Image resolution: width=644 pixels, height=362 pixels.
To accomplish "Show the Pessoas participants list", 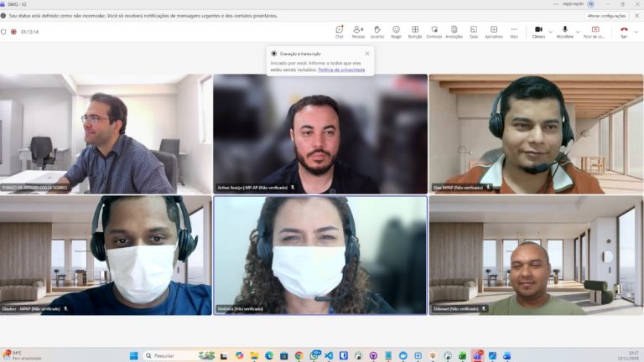I will [x=358, y=31].
